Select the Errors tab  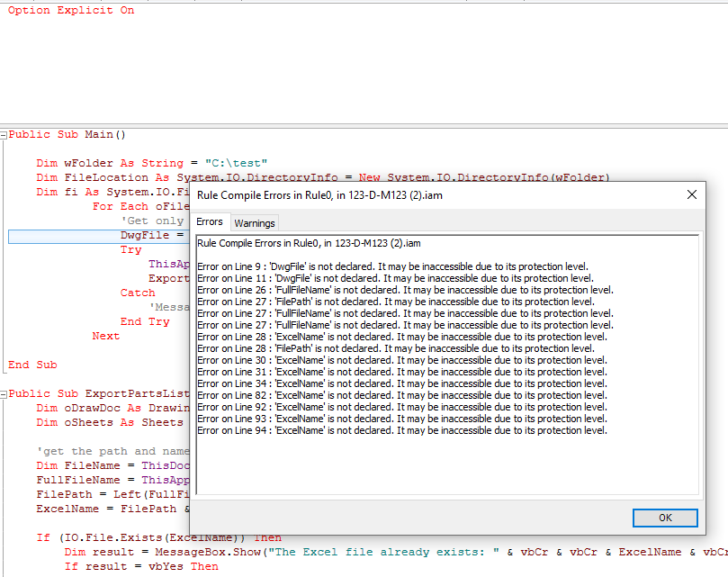coord(210,221)
